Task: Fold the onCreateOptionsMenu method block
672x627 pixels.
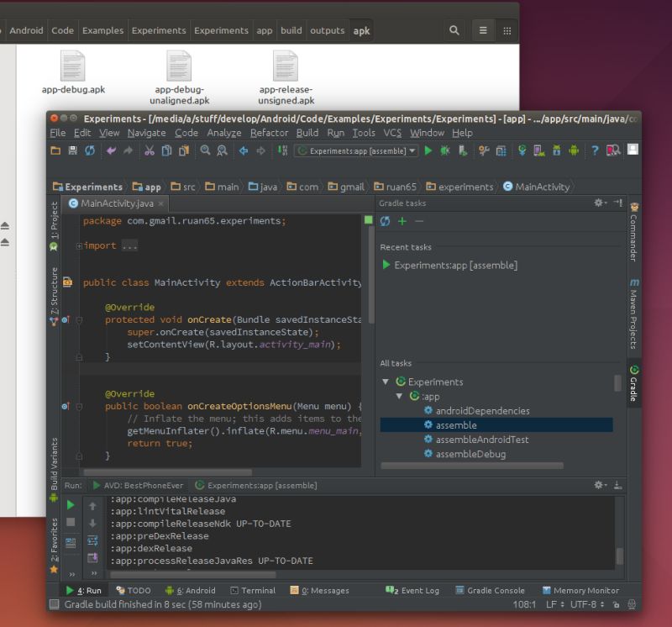Action: (79, 407)
